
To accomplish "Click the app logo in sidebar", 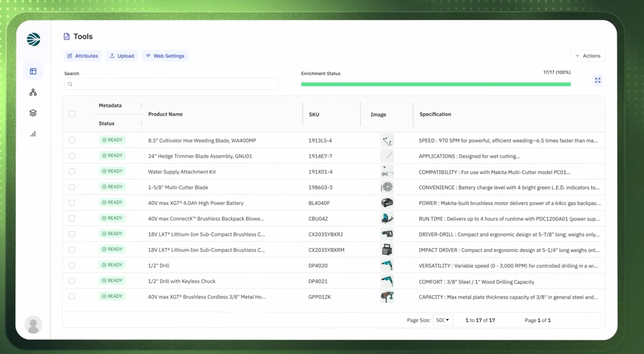I will pyautogui.click(x=33, y=40).
